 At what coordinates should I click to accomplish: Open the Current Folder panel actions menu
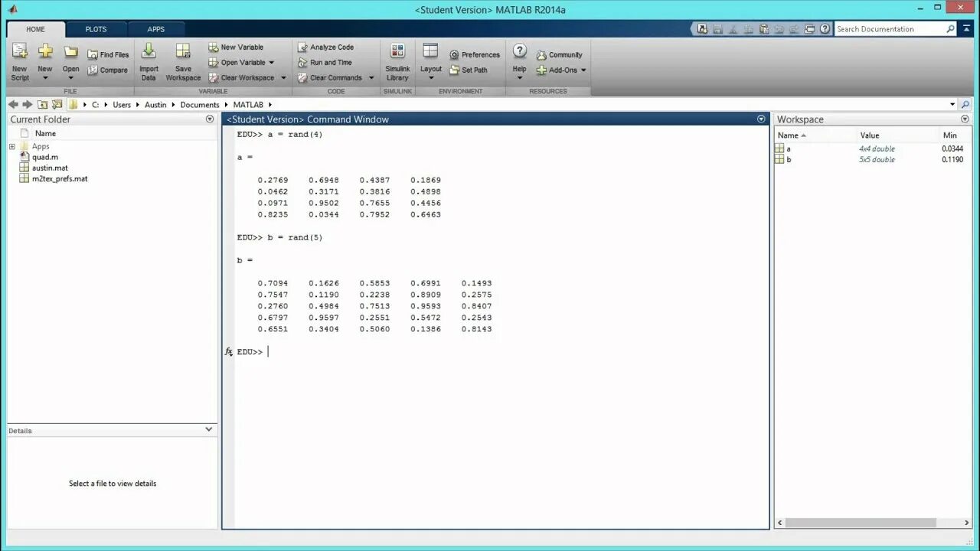pyautogui.click(x=210, y=119)
